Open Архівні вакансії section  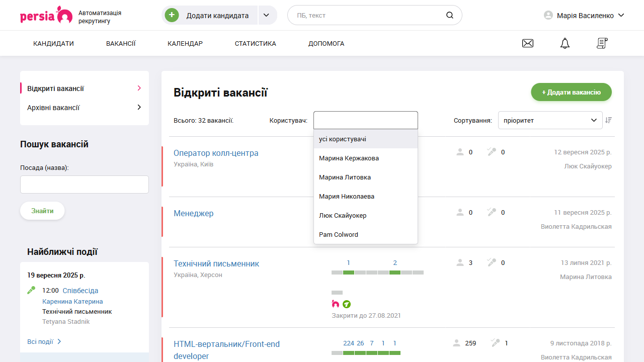(53, 108)
